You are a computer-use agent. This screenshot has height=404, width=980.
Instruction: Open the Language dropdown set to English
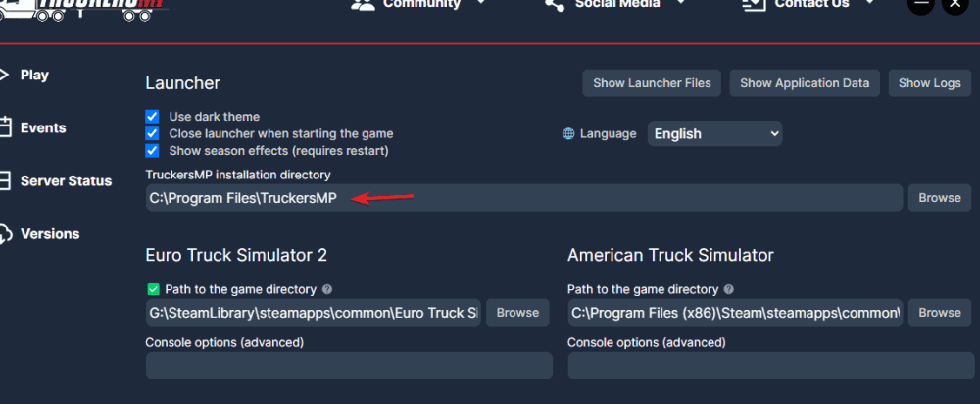click(x=714, y=133)
